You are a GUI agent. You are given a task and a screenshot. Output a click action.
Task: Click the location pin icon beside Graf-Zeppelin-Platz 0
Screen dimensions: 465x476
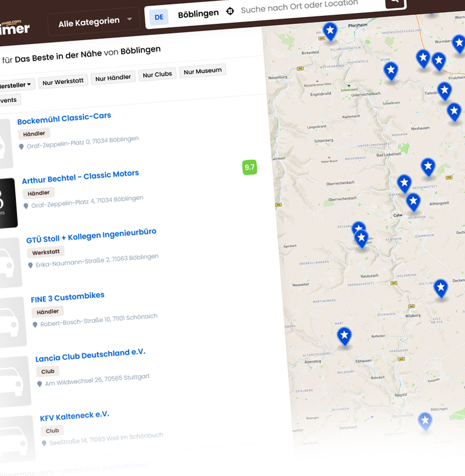click(x=21, y=147)
